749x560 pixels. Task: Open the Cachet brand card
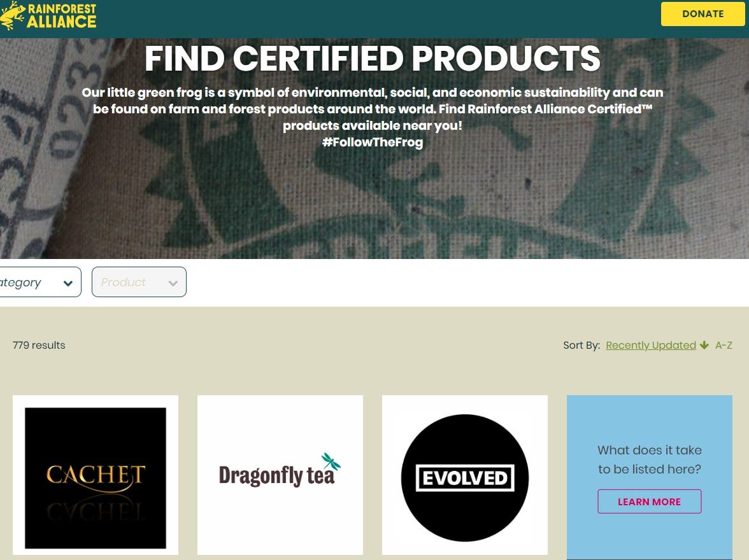96,475
